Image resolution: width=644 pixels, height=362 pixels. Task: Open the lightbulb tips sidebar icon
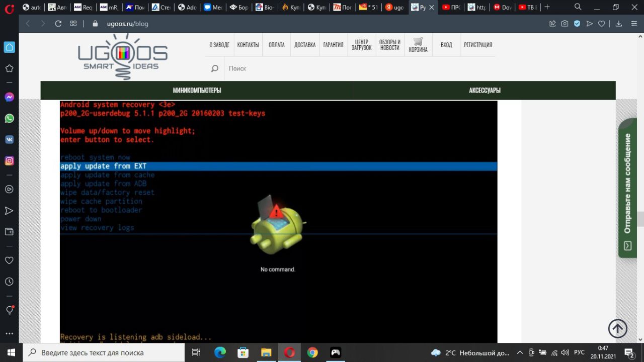coord(9,311)
